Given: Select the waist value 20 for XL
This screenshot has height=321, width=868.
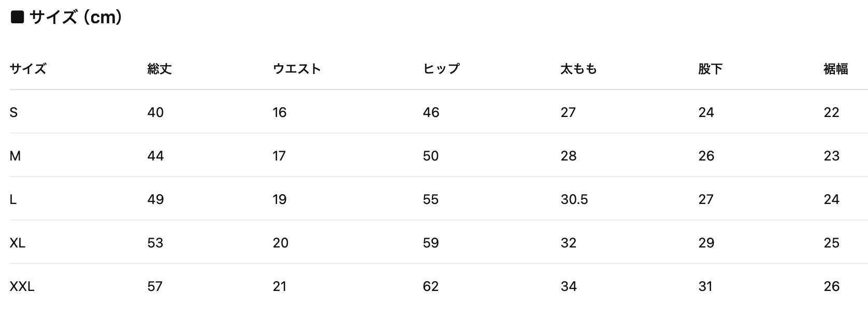Looking at the screenshot, I should point(281,243).
